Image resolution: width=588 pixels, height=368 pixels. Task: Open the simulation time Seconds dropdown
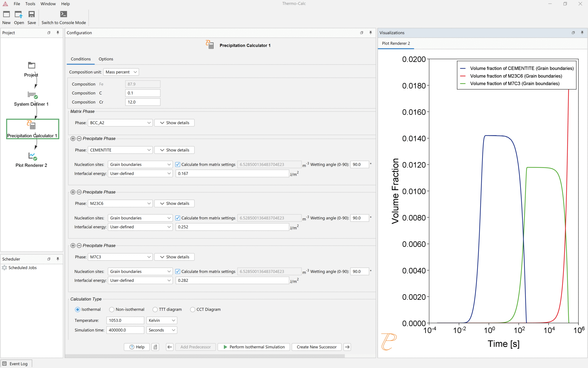[161, 330]
